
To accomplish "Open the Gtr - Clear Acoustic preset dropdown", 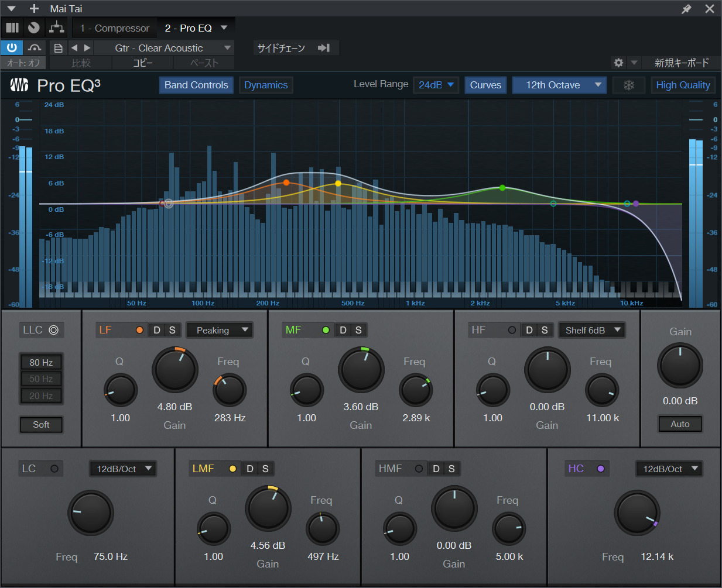I will point(165,48).
